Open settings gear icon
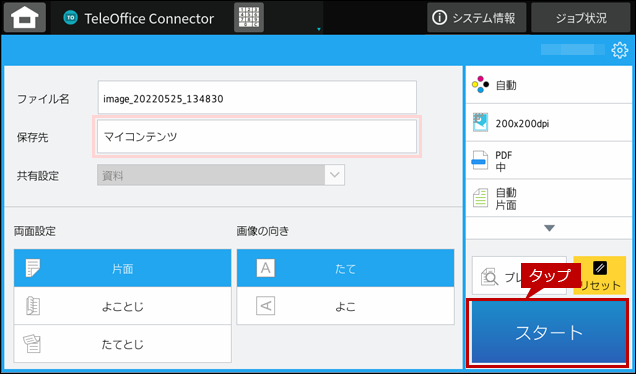636x374 pixels. (x=619, y=50)
